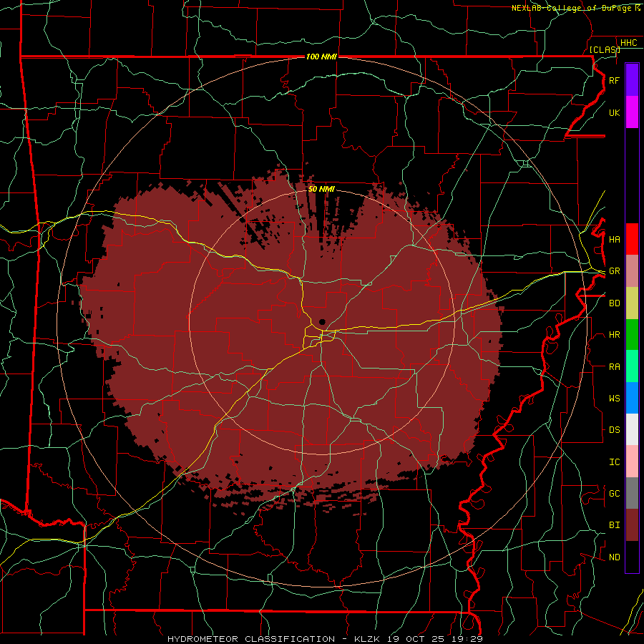Click the green HR legend swatch

click(x=632, y=335)
